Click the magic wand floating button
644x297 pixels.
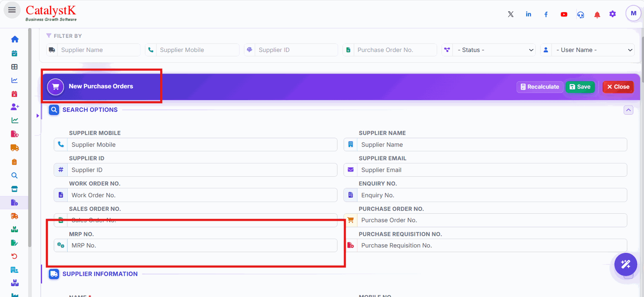coord(625,264)
